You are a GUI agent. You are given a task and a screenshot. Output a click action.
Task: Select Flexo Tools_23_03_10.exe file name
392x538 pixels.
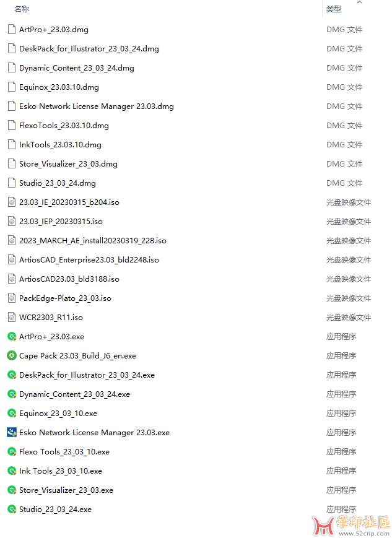pos(64,452)
